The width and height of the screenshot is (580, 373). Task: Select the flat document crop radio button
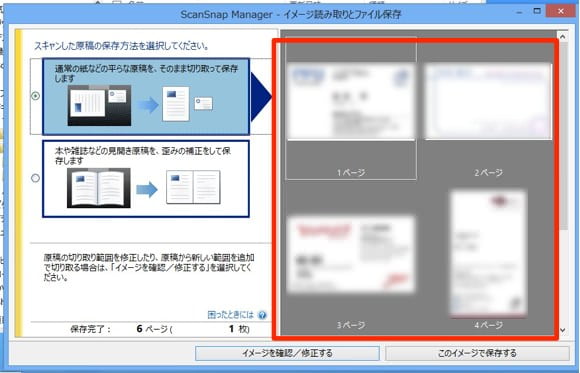tap(36, 96)
